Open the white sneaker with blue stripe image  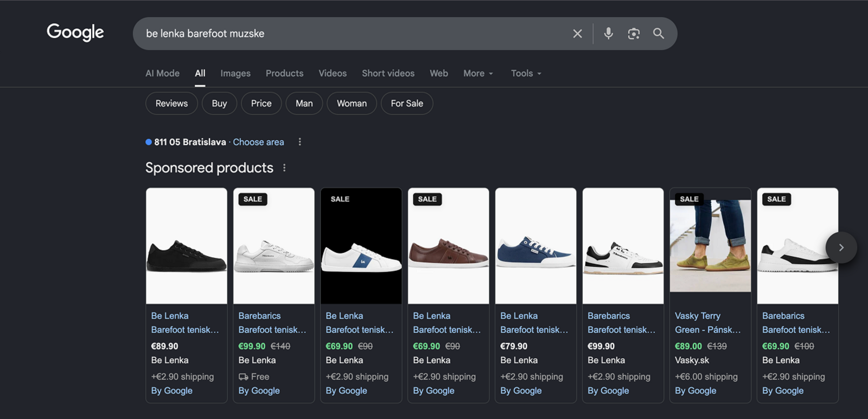point(361,246)
